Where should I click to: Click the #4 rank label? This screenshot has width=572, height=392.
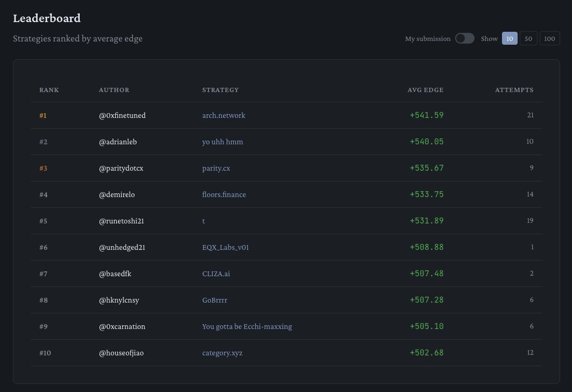click(x=44, y=195)
